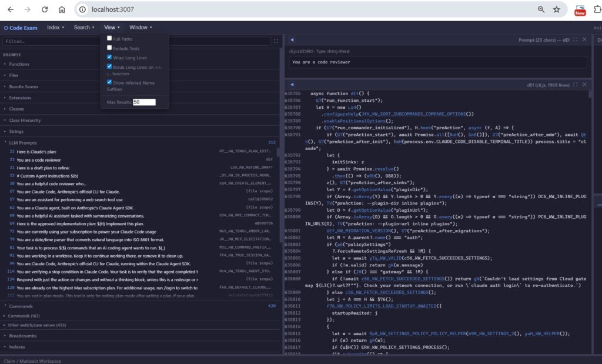
Task: Collapse the LLM Prompts section
Action: [23, 142]
